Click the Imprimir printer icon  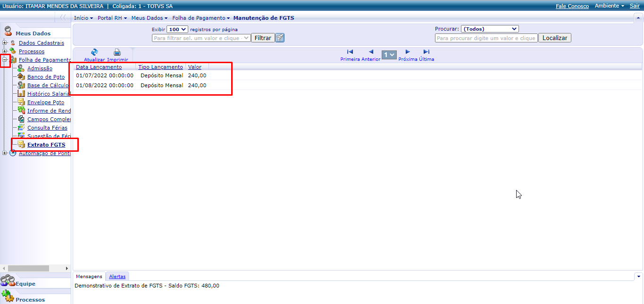[x=117, y=52]
